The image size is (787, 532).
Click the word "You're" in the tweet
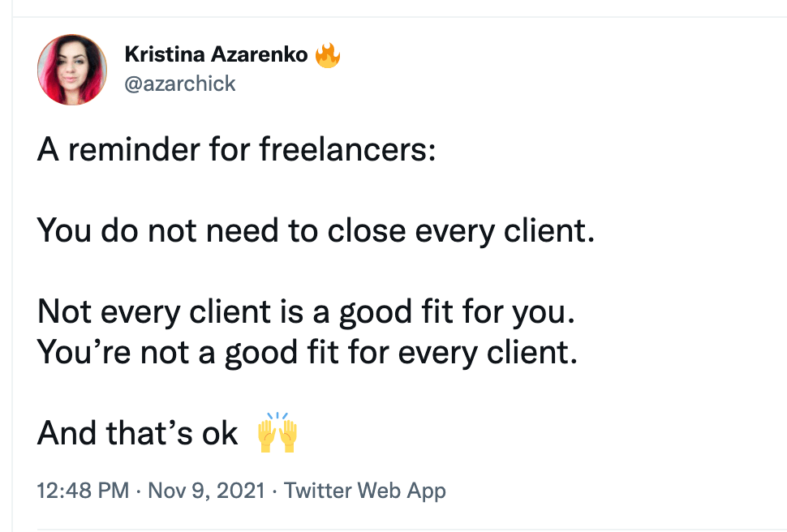pyautogui.click(x=79, y=354)
